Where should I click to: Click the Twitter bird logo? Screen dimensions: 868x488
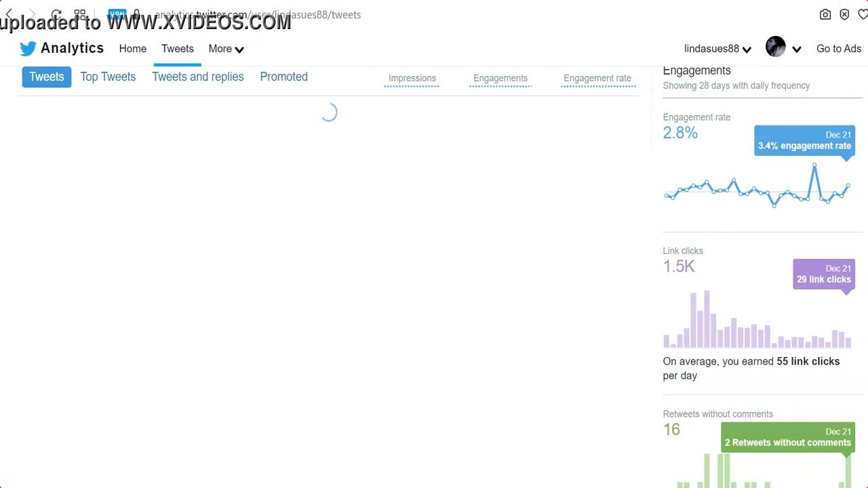tap(28, 49)
